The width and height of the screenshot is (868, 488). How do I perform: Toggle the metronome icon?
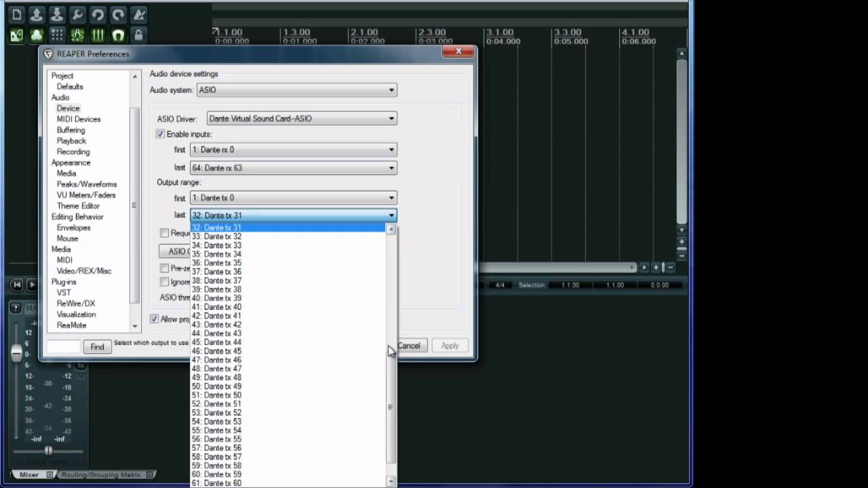[138, 14]
